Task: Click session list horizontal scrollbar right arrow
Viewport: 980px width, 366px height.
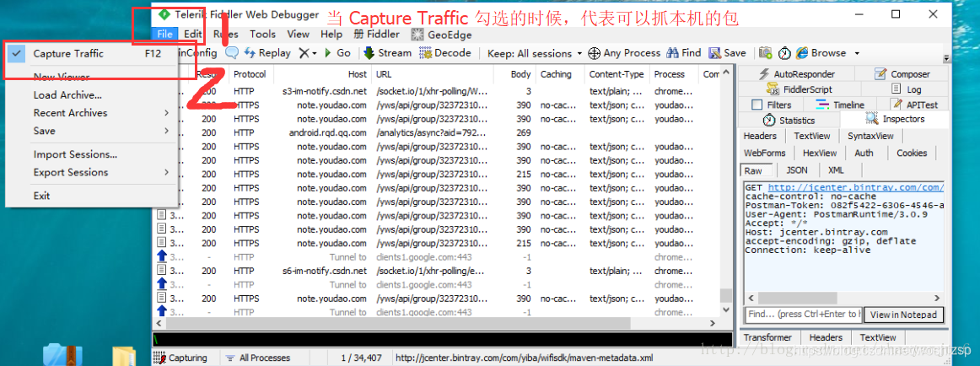Action: 712,324
